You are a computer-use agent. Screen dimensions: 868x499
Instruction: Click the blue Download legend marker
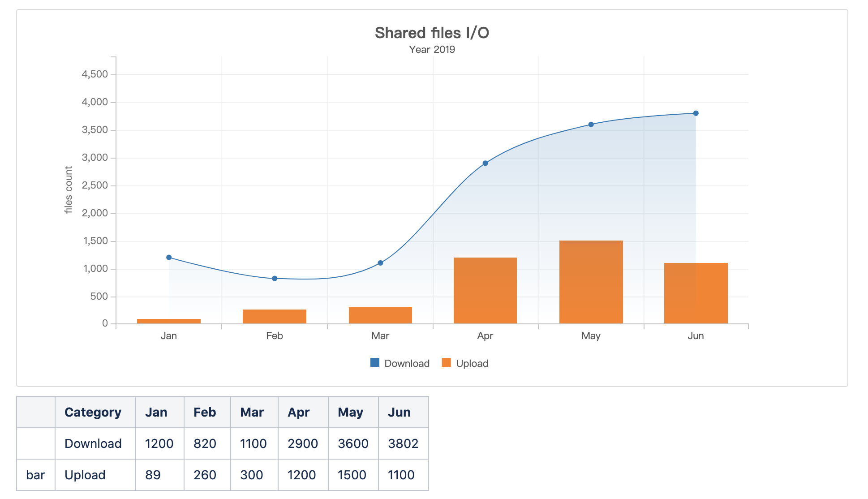coord(374,363)
